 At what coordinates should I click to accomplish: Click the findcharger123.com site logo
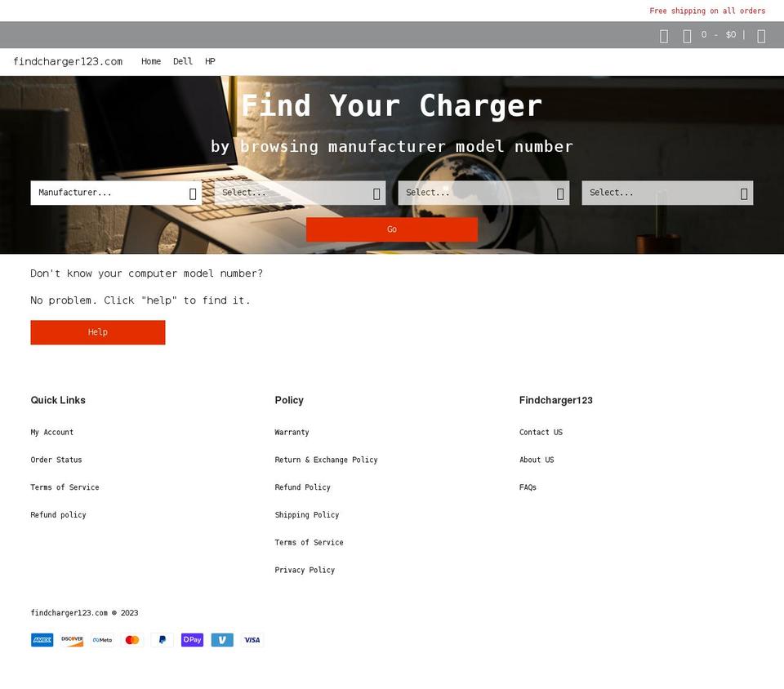68,61
